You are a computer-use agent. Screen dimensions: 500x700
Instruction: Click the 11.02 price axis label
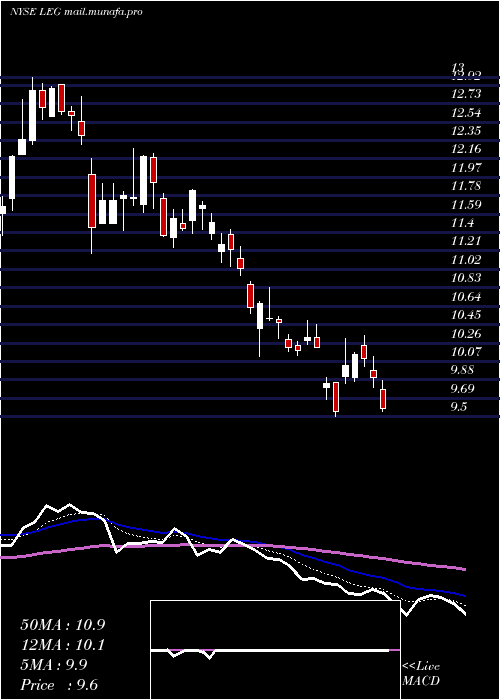click(x=466, y=260)
